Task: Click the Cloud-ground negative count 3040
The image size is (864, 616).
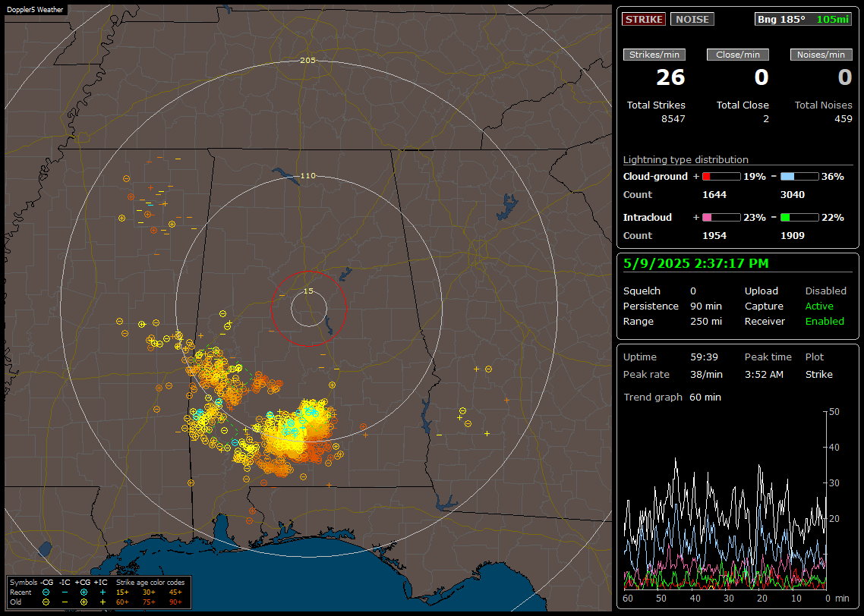Action: 793,195
